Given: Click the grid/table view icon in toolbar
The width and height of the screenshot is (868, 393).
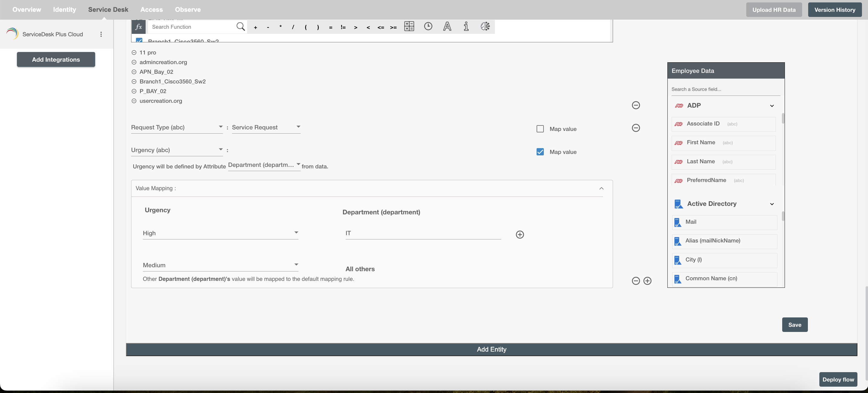Looking at the screenshot, I should (409, 26).
